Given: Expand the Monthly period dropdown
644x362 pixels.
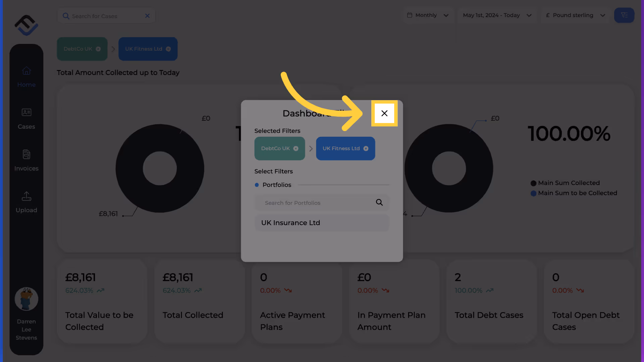Looking at the screenshot, I should point(428,15).
